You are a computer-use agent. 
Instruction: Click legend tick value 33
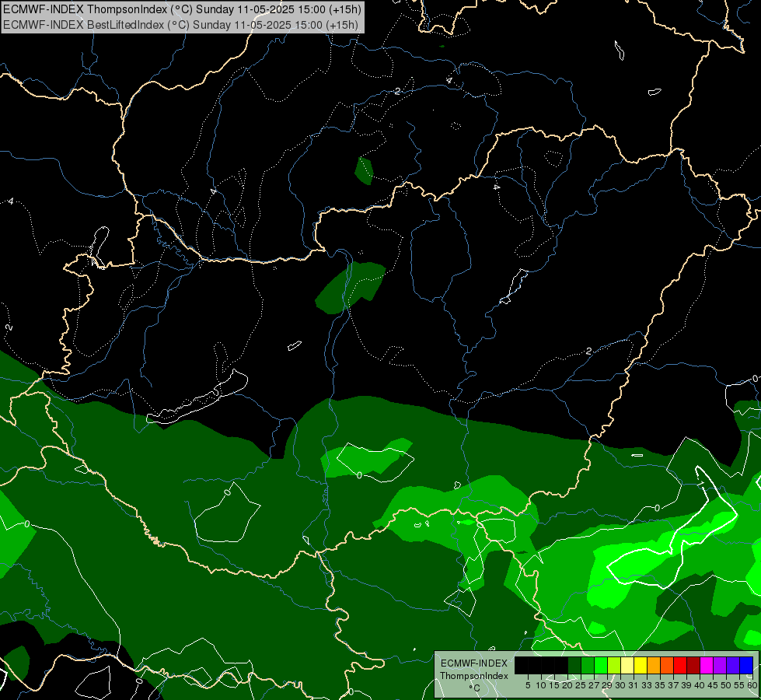pos(647,685)
